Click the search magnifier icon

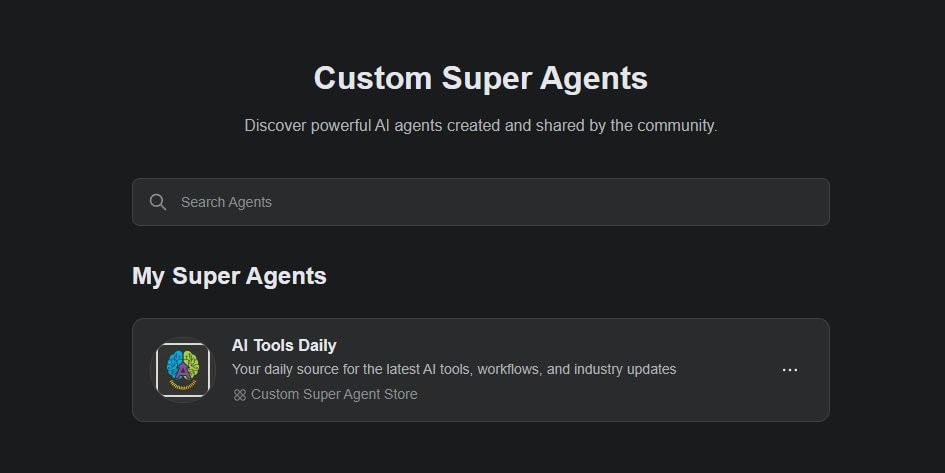157,202
